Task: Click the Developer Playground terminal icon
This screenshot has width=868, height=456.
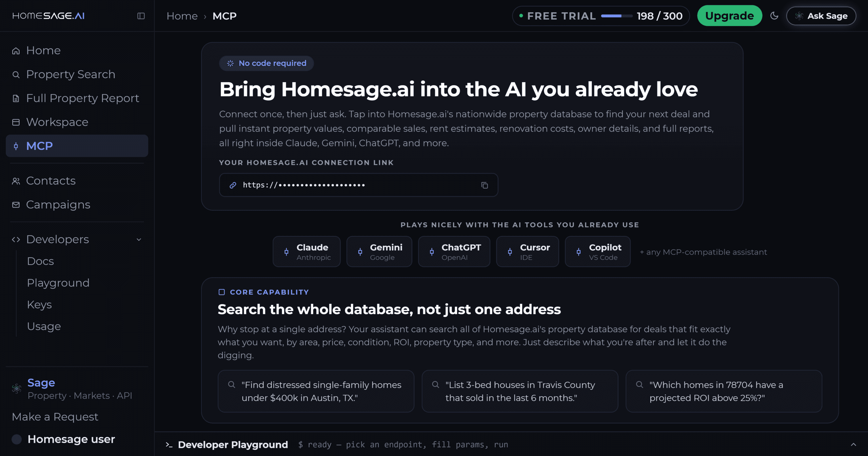Action: [169, 444]
